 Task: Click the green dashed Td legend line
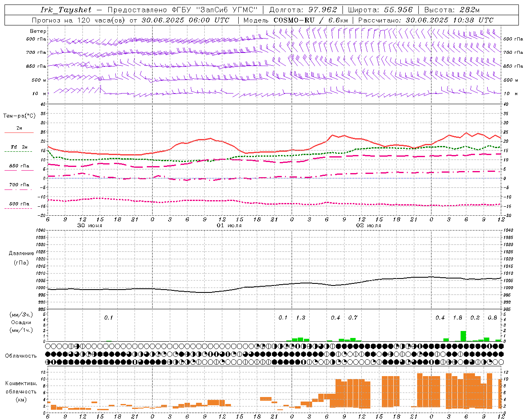(18, 151)
